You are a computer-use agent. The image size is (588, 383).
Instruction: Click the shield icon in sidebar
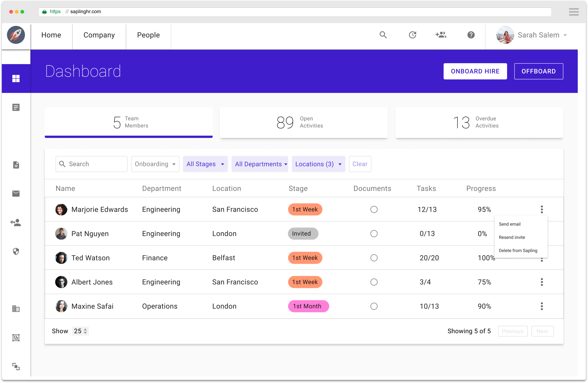pyautogui.click(x=16, y=251)
